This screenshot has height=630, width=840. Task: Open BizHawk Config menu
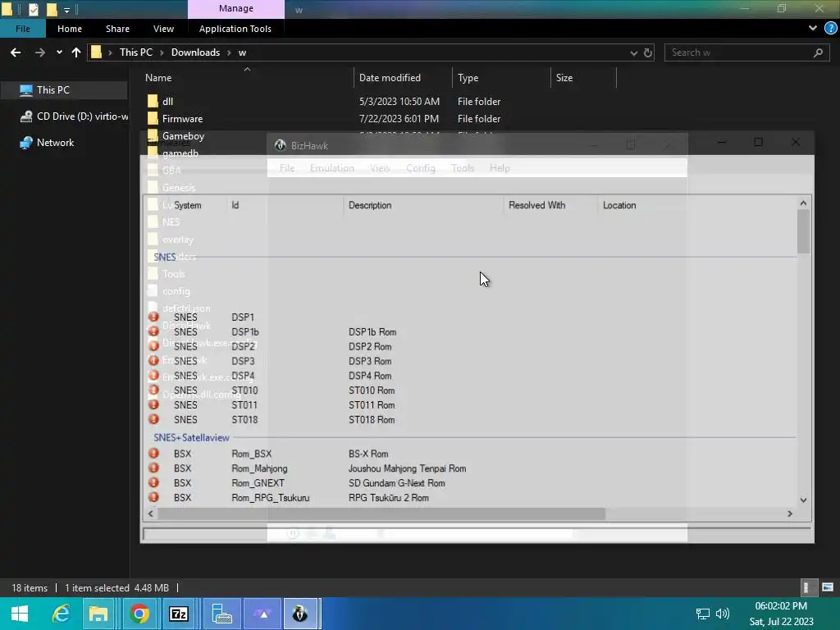point(421,167)
